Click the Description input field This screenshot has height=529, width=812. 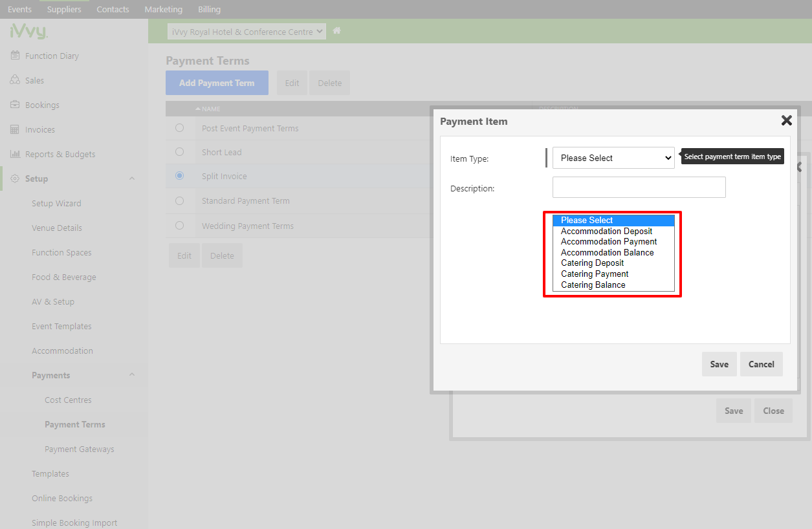pos(639,188)
